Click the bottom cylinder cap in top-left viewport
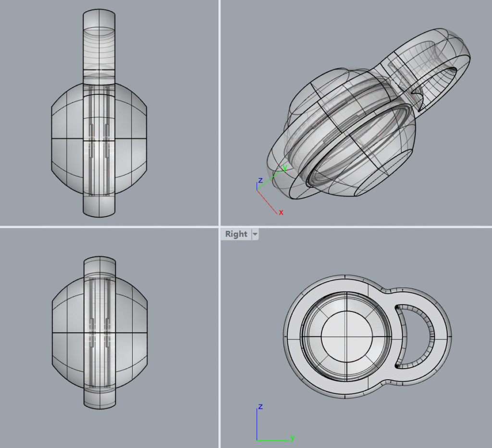The height and width of the screenshot is (448, 492). [x=99, y=206]
